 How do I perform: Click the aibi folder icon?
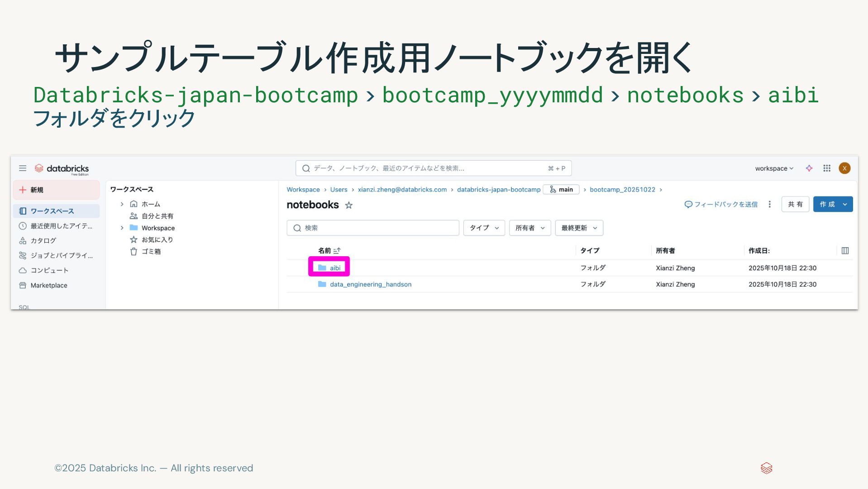click(322, 268)
